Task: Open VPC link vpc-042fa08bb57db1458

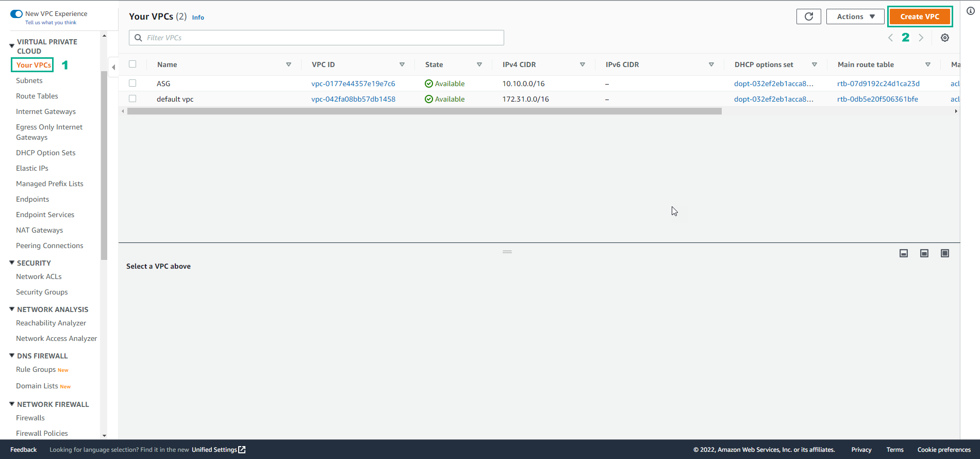Action: [x=353, y=99]
